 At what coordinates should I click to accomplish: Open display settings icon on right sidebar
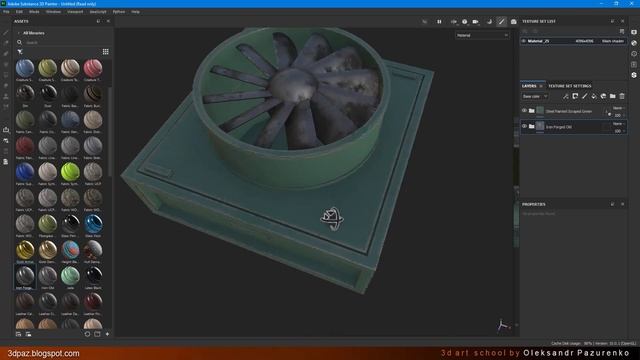634,32
